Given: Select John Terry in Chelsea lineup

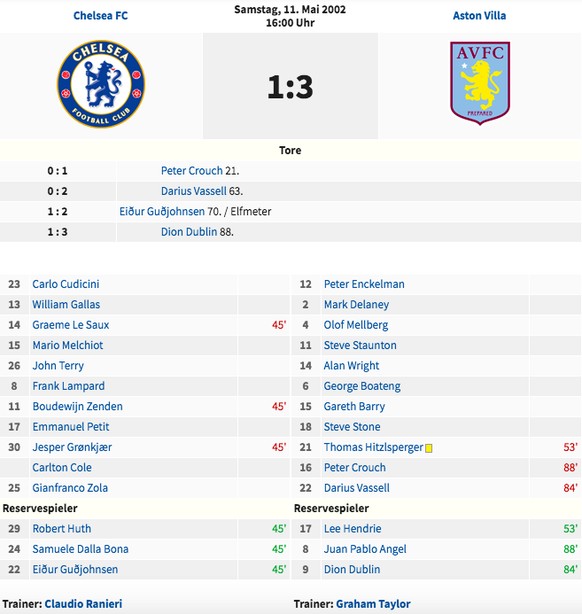Looking at the screenshot, I should [58, 365].
